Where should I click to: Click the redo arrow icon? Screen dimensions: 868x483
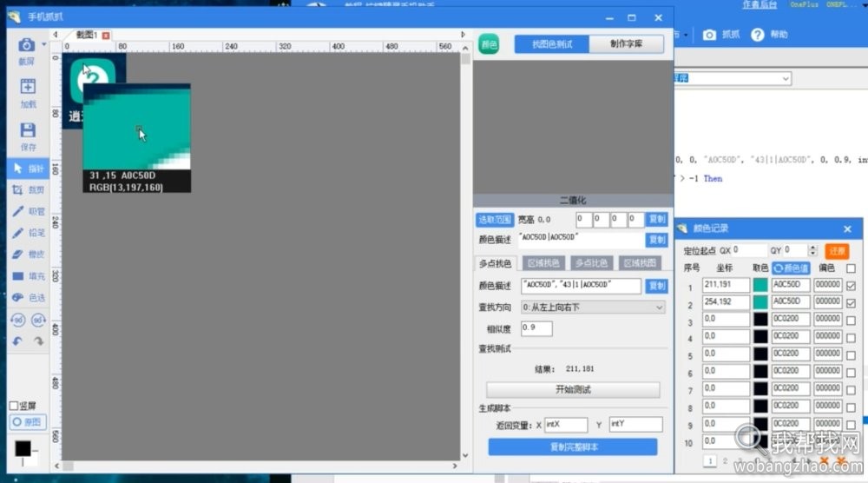click(x=38, y=341)
